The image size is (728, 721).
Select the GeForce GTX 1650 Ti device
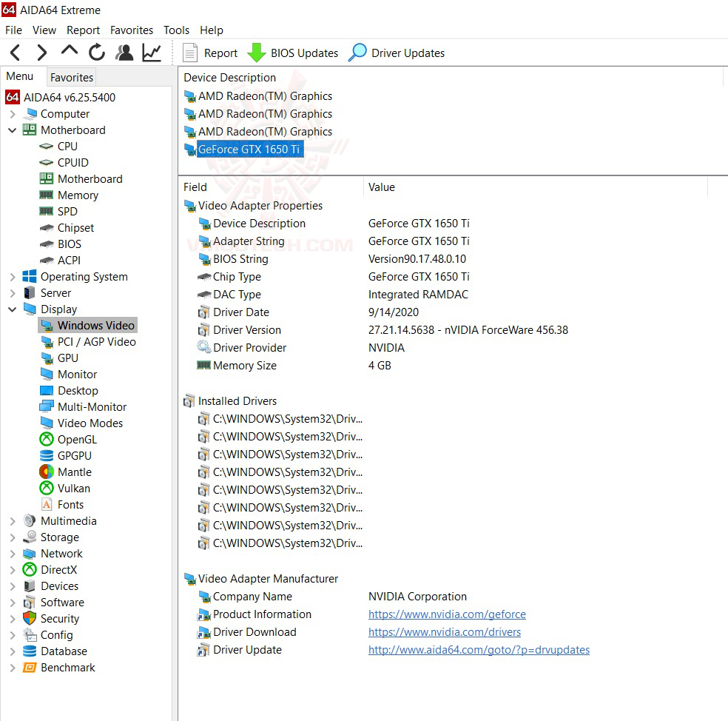(x=249, y=149)
